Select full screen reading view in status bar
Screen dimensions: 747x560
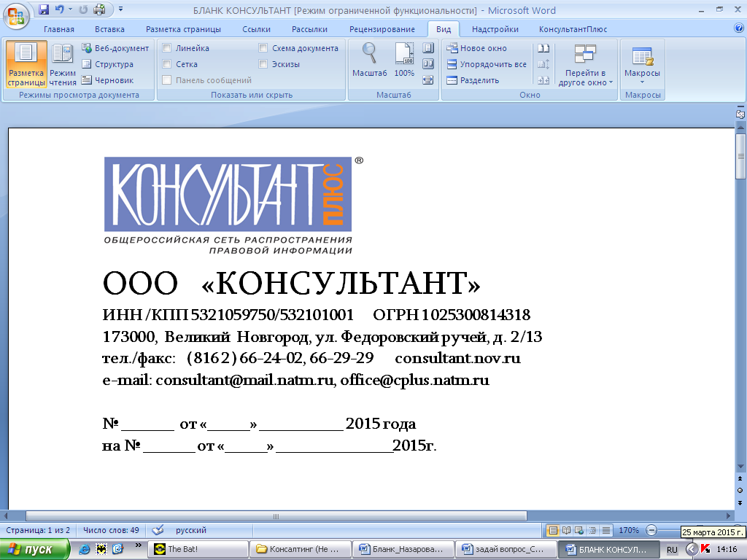pyautogui.click(x=566, y=530)
